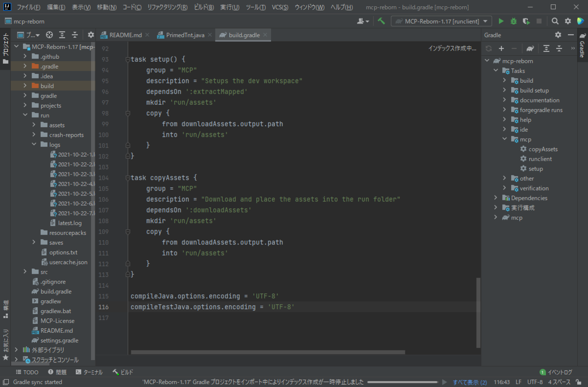Execute Gradle task elephant icon
Viewport: 588px width, 387px height.
tap(530, 48)
